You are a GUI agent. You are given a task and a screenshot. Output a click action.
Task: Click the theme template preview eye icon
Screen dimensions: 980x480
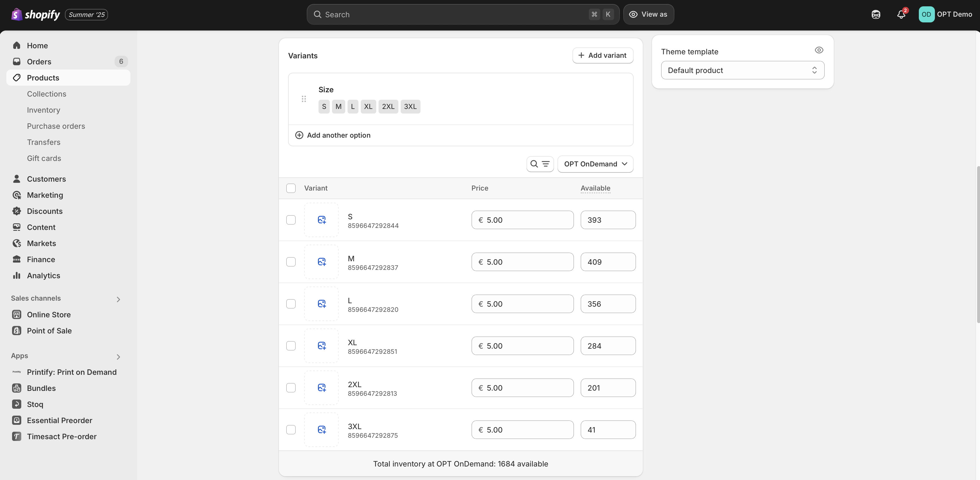coord(819,50)
